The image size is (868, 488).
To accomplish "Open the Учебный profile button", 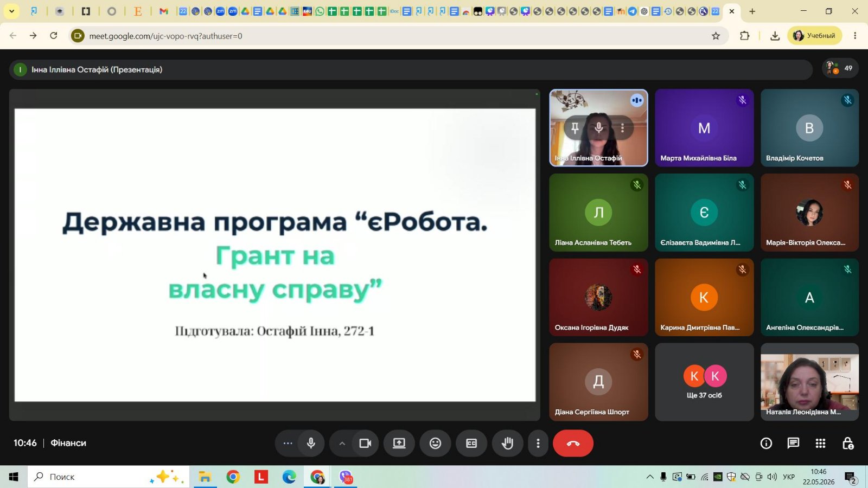I will click(814, 36).
